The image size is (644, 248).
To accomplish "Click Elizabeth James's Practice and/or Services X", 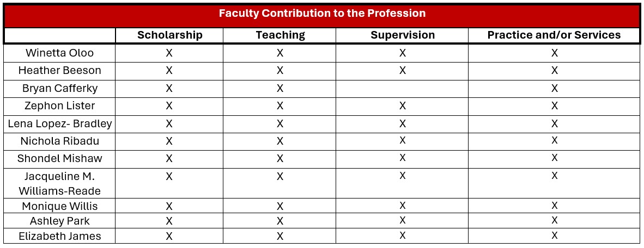I will (x=554, y=235).
